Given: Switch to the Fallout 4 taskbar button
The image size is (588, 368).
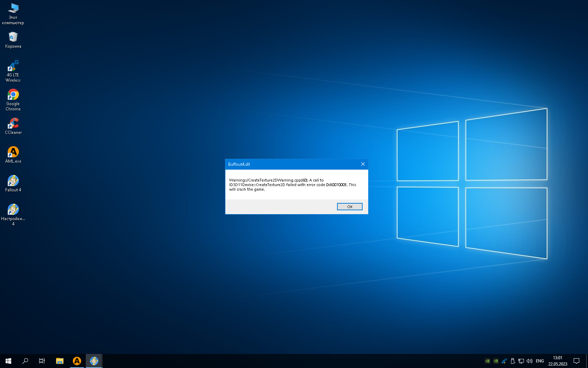Looking at the screenshot, I should pyautogui.click(x=94, y=361).
